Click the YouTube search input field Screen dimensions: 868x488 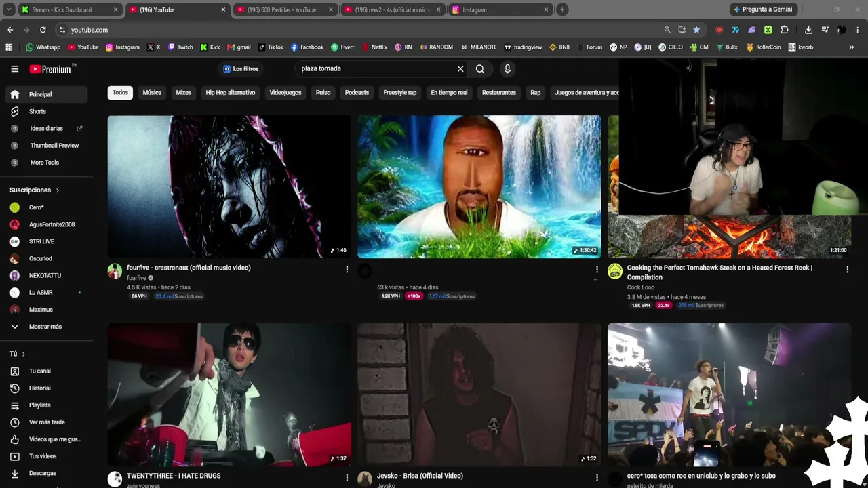(x=376, y=68)
